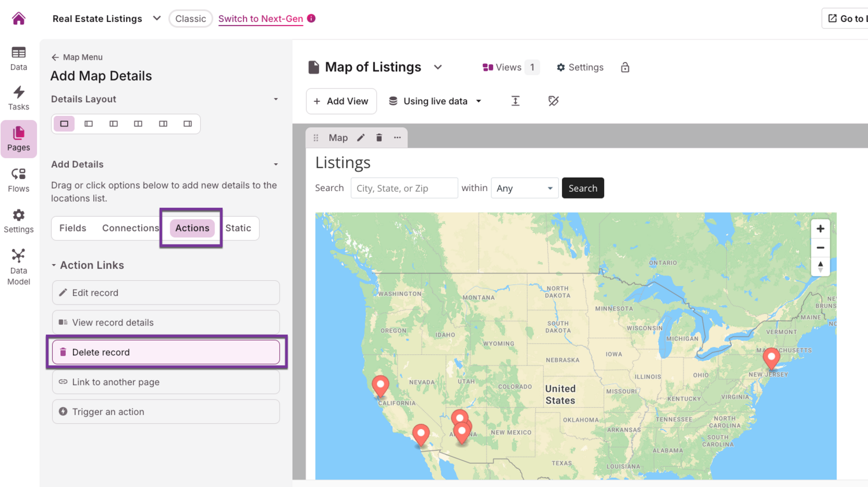Toggle the Classic mode pill
The image size is (868, 487).
point(190,19)
